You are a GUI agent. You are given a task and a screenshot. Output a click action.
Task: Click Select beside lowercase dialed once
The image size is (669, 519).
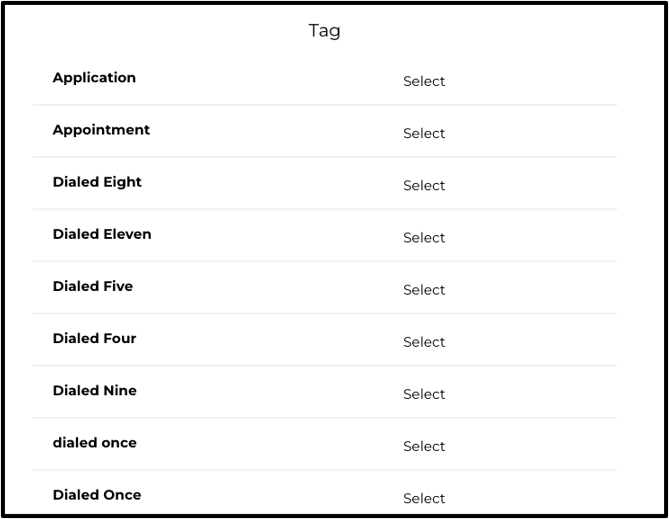tap(424, 446)
